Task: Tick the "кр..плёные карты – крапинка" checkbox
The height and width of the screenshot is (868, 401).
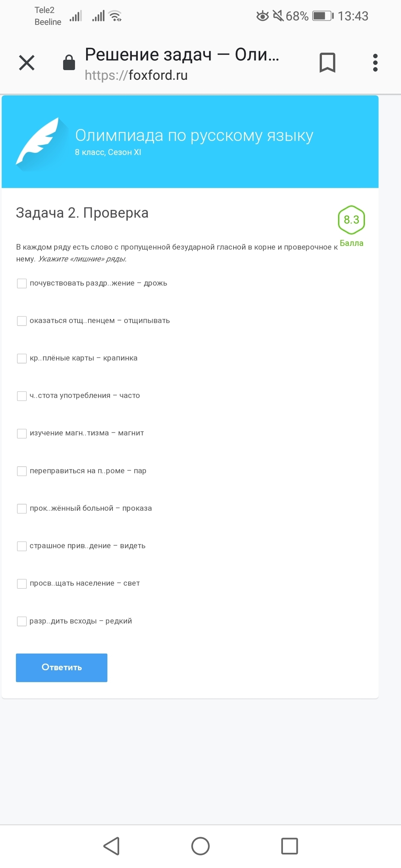Action: tap(22, 358)
